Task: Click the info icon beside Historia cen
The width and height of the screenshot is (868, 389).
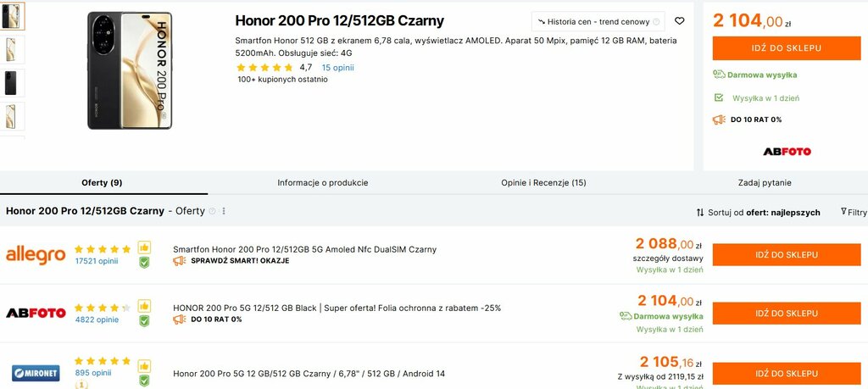Action: (656, 22)
